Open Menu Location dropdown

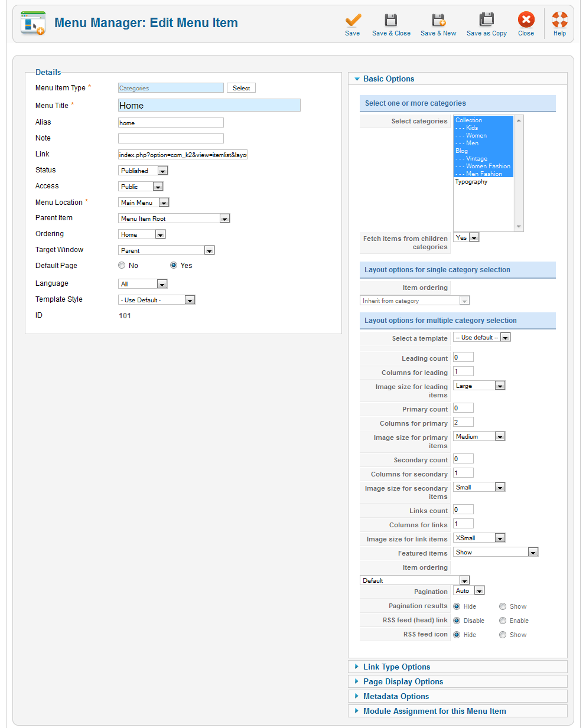144,203
